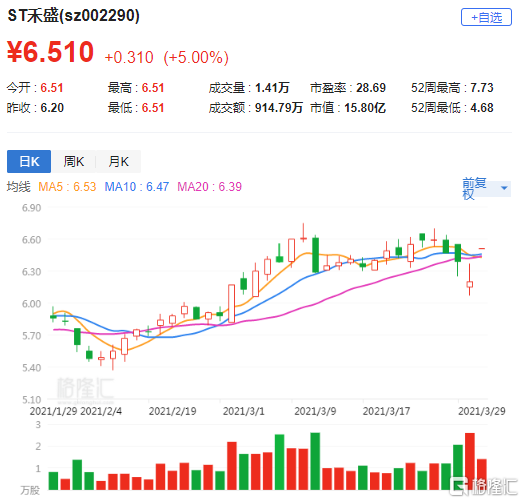524x503 pixels.
Task: Click the MA20 moving average label
Action: pos(210,186)
